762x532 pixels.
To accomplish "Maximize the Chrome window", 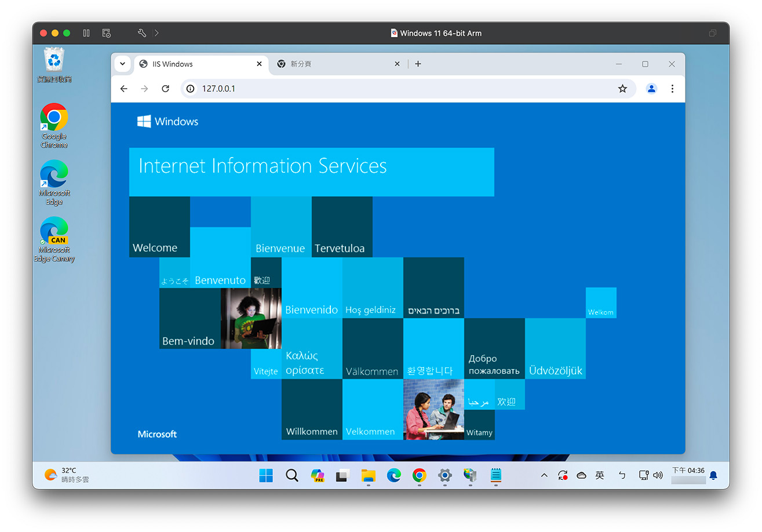I will (x=645, y=64).
